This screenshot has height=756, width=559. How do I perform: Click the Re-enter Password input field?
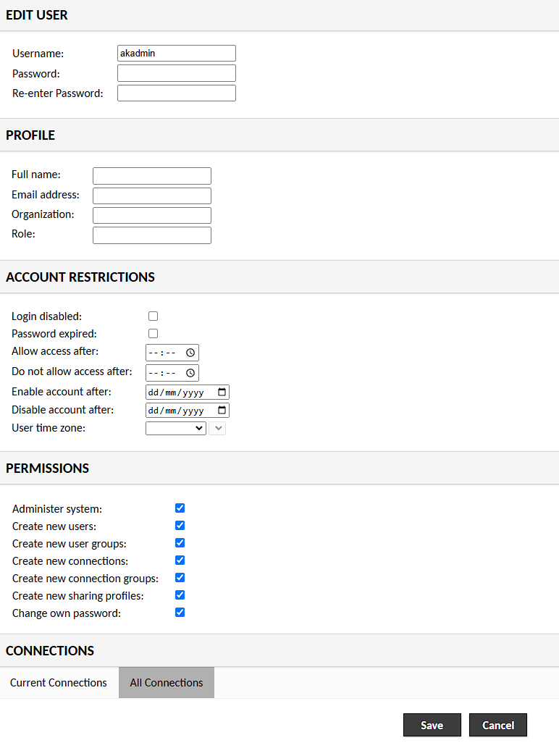click(177, 93)
